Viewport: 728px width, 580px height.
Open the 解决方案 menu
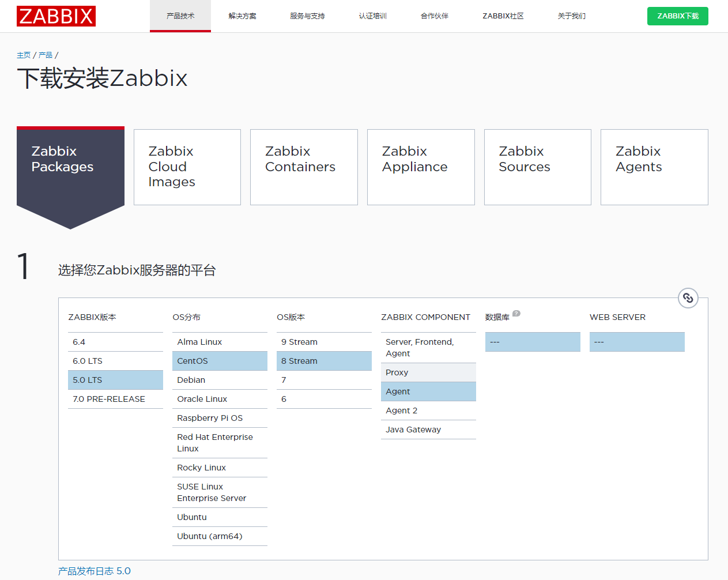click(243, 16)
